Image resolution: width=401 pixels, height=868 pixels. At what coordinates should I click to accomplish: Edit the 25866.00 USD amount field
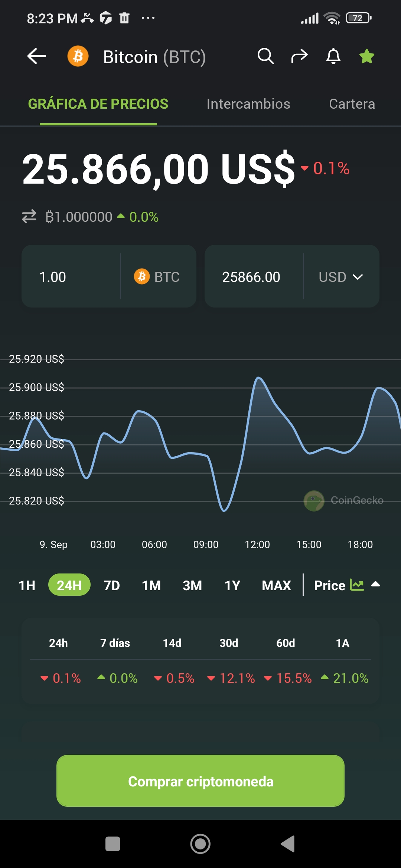coord(254,277)
